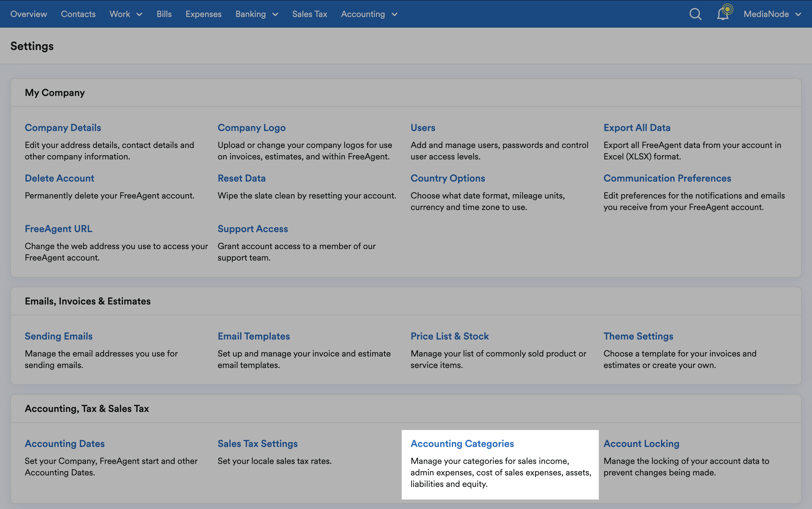Go to the Overview tab

[29, 14]
